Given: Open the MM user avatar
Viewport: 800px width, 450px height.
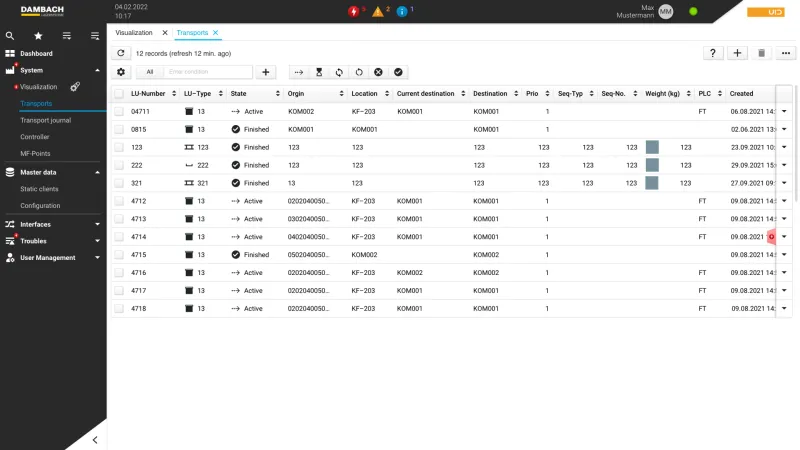Looking at the screenshot, I should tap(665, 11).
